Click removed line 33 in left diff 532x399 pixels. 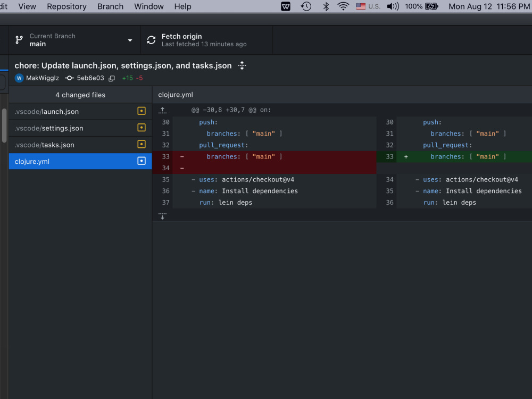click(x=264, y=156)
